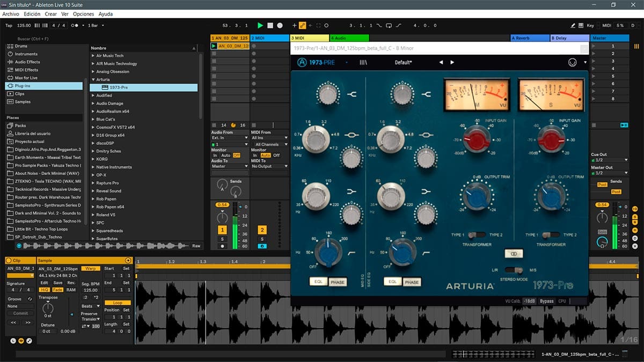Click the Groove hot-swap icon

(x=30, y=299)
